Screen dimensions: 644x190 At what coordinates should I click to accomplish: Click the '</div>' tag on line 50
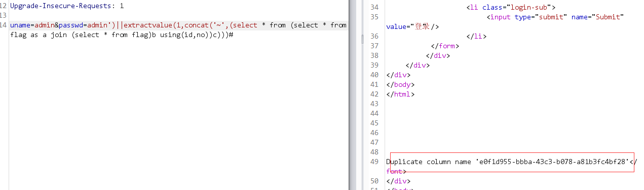pos(398,181)
